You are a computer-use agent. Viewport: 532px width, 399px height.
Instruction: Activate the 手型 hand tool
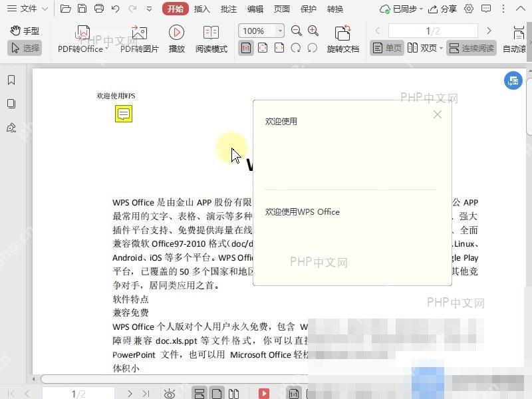[25, 31]
